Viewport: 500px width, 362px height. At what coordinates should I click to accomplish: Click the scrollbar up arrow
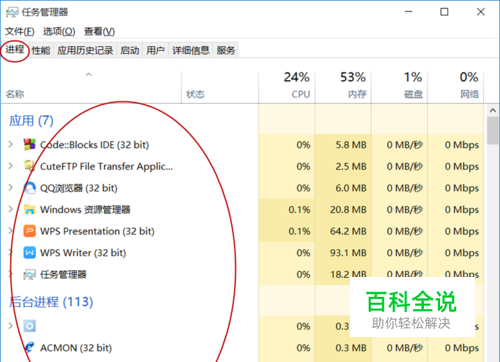493,110
